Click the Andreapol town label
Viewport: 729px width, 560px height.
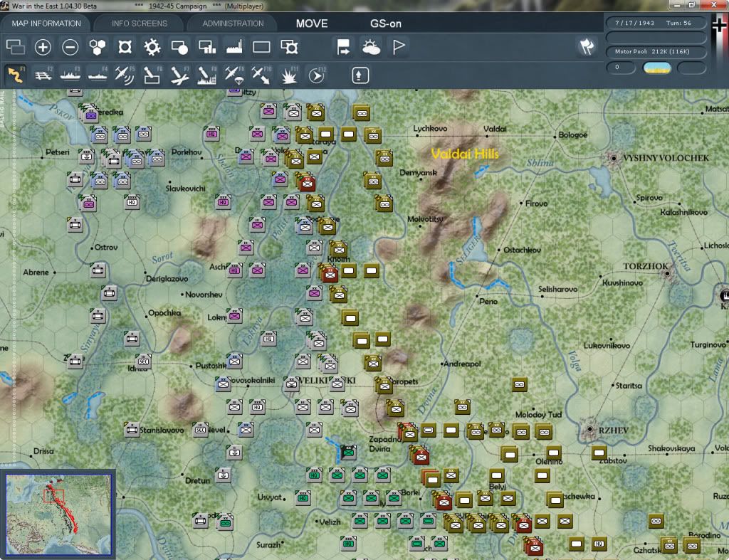click(x=462, y=364)
